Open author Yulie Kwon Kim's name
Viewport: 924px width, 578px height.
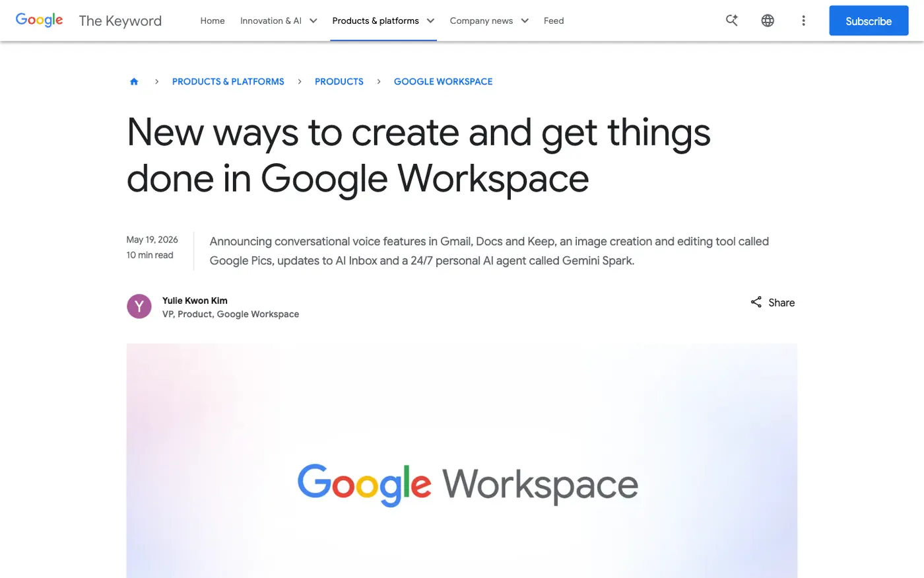click(195, 301)
